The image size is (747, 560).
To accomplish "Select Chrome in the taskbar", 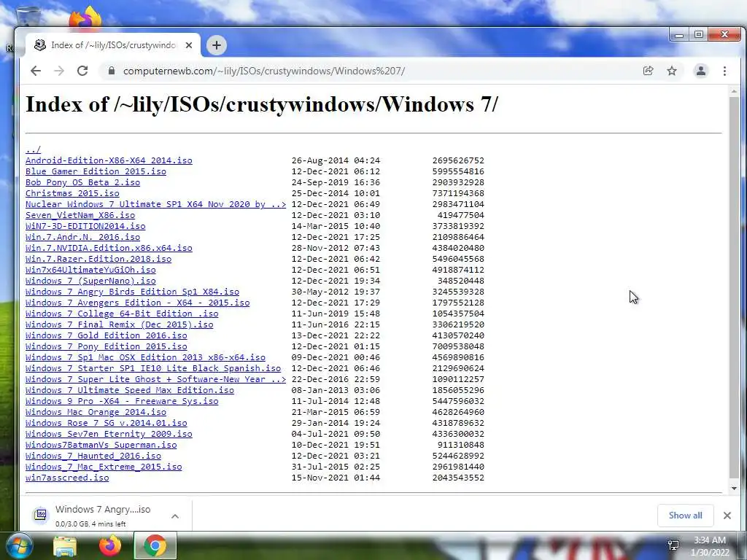I will (155, 545).
